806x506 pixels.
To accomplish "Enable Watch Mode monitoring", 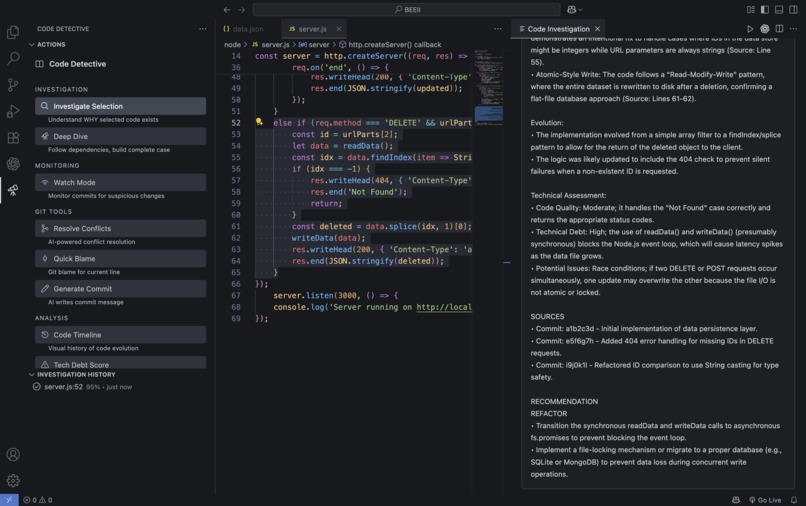I will coord(120,182).
